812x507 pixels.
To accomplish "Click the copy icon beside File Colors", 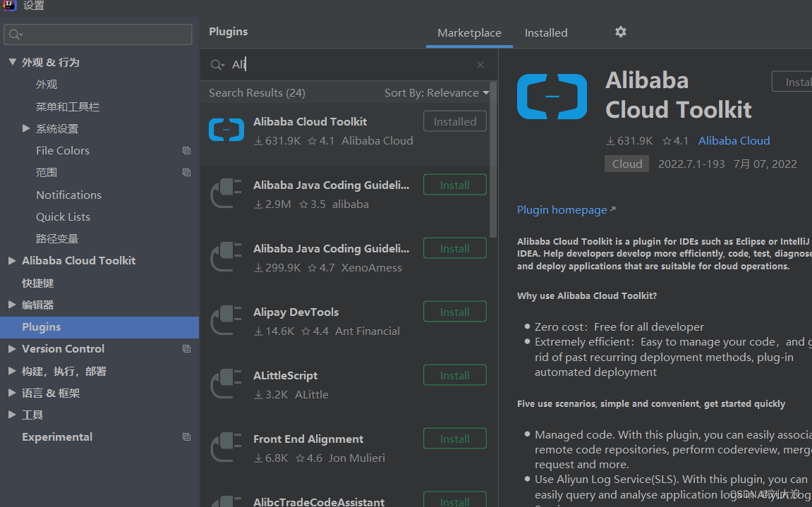I will [186, 151].
